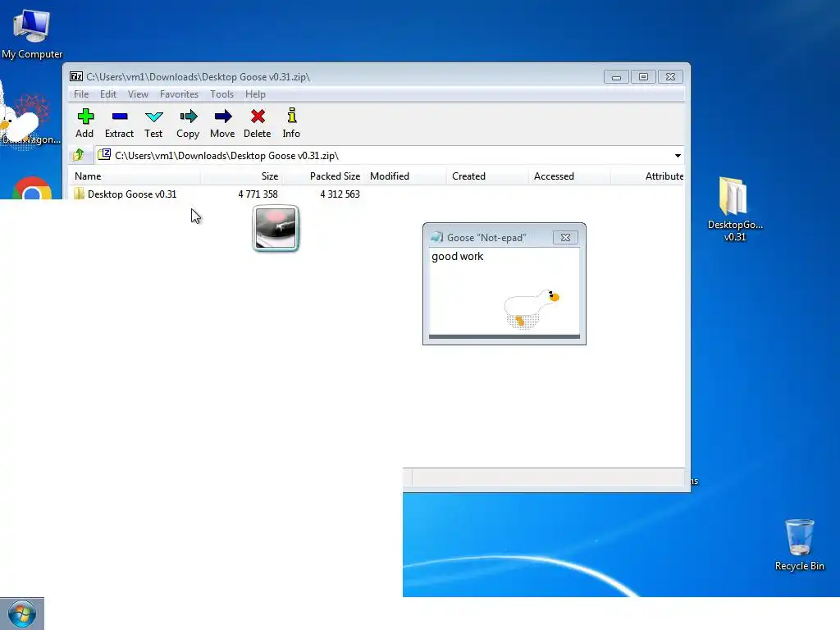
Task: Go up one folder level icon
Action: tap(79, 155)
